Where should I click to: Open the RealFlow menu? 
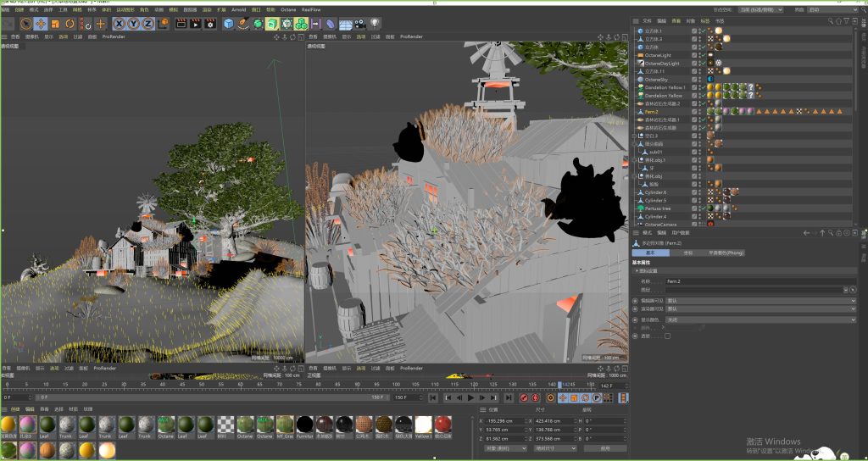(311, 9)
